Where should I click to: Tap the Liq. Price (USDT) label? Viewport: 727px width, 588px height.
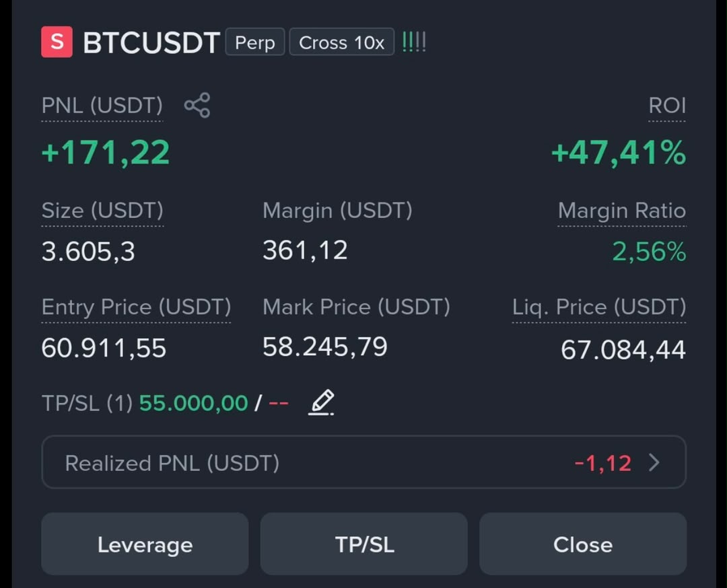pos(599,307)
